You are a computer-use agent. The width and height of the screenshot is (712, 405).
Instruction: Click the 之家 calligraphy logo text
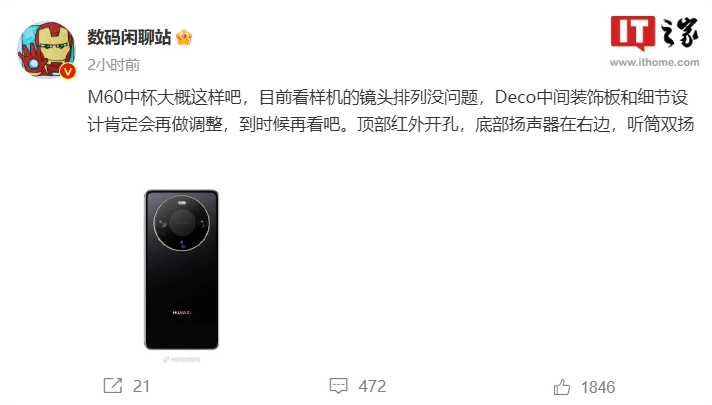pyautogui.click(x=679, y=32)
